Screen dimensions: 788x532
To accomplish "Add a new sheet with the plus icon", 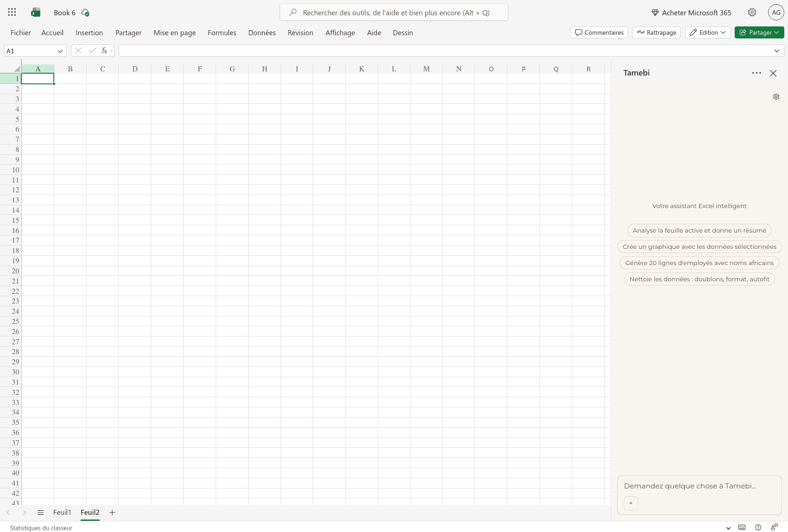I will (x=112, y=513).
